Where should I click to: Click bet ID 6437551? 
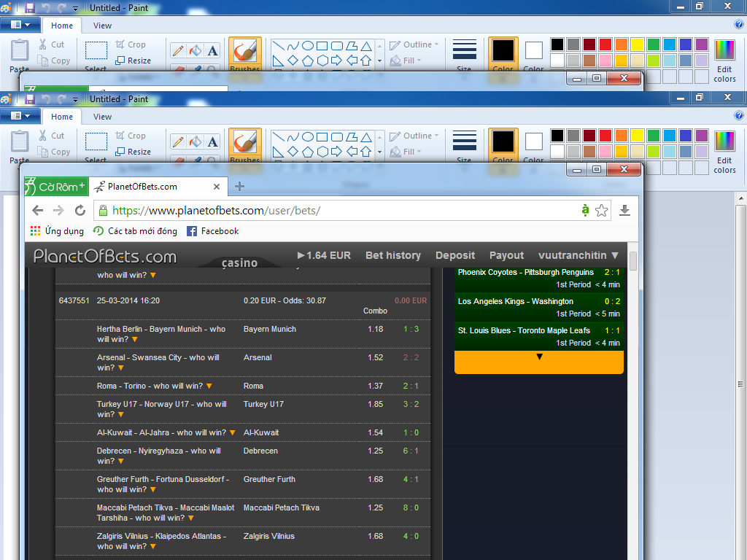(74, 300)
